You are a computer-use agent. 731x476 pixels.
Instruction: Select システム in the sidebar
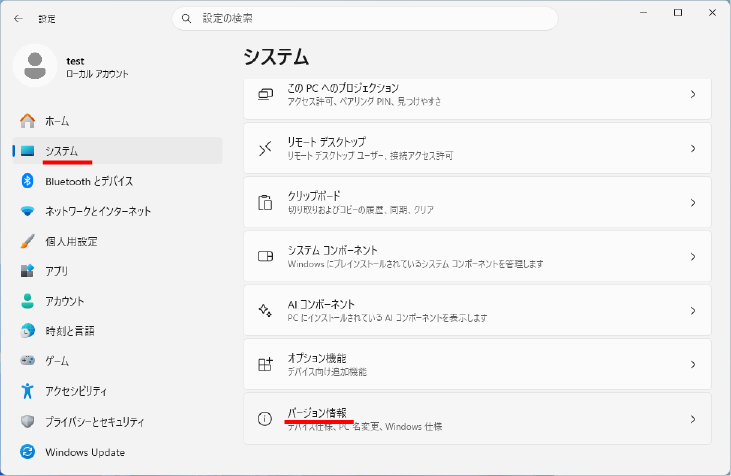(117, 151)
